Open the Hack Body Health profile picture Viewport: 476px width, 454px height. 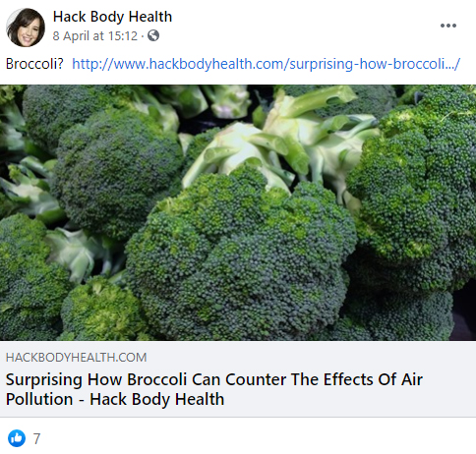(26, 28)
